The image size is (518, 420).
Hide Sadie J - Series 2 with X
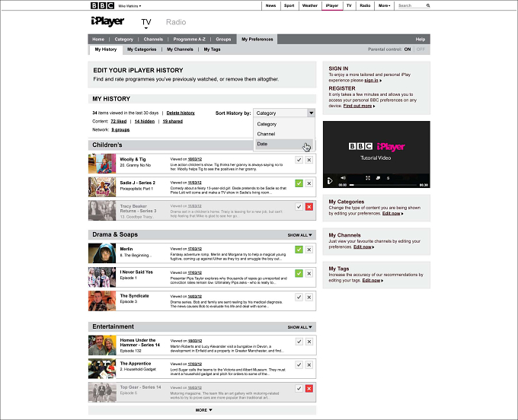(309, 183)
